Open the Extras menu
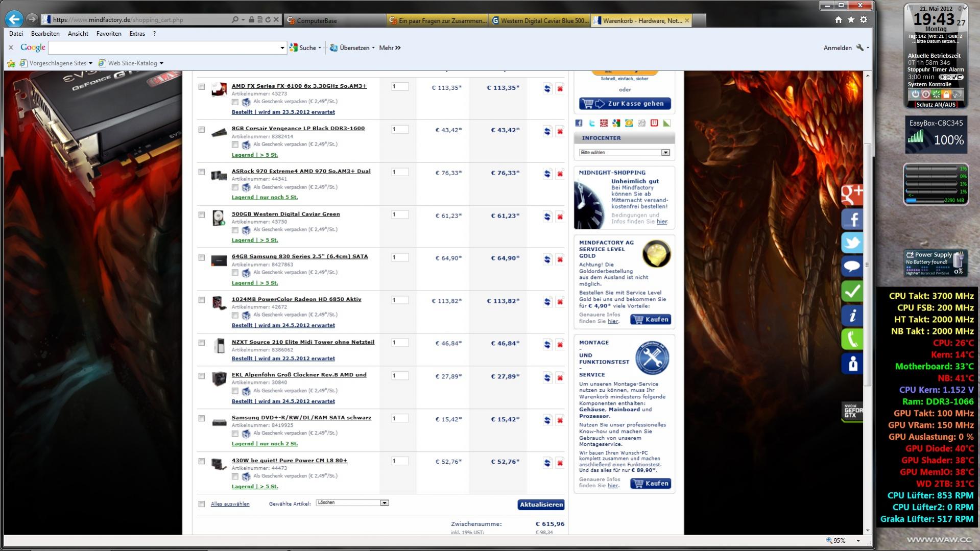The height and width of the screenshot is (551, 980). click(x=137, y=34)
